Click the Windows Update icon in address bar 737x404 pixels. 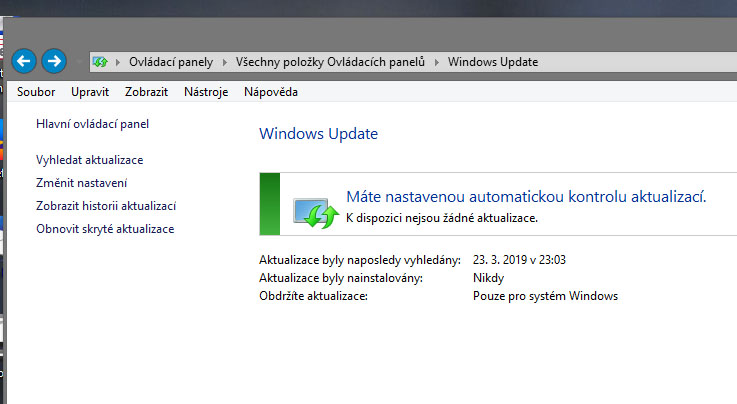pyautogui.click(x=100, y=62)
